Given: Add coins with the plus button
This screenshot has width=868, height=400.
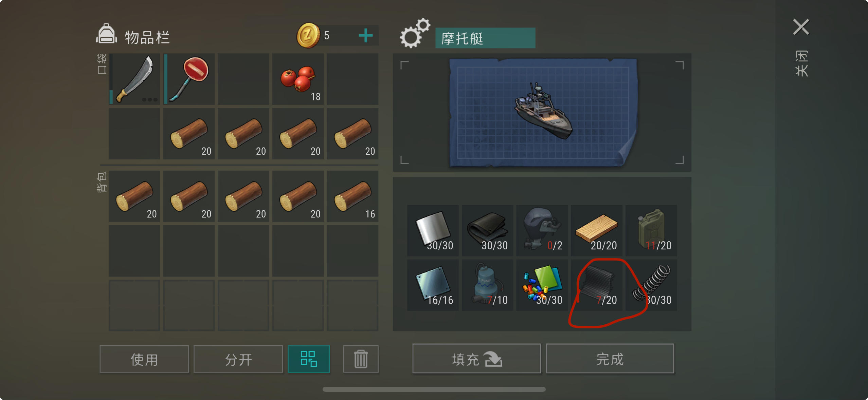Looking at the screenshot, I should pos(365,35).
